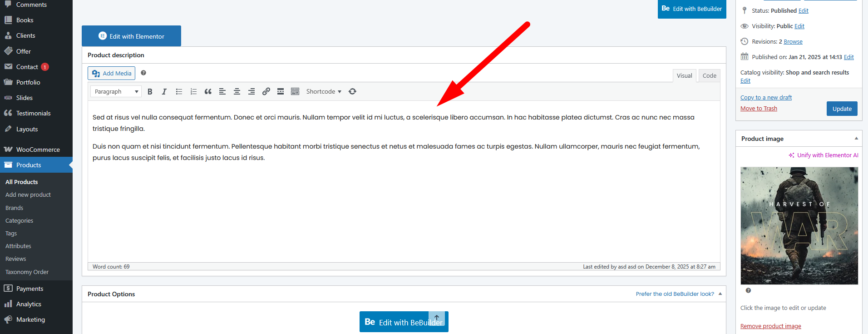Screen dimensions: 868x334
Task: Expand the Shortcode dropdown menu
Action: click(324, 91)
